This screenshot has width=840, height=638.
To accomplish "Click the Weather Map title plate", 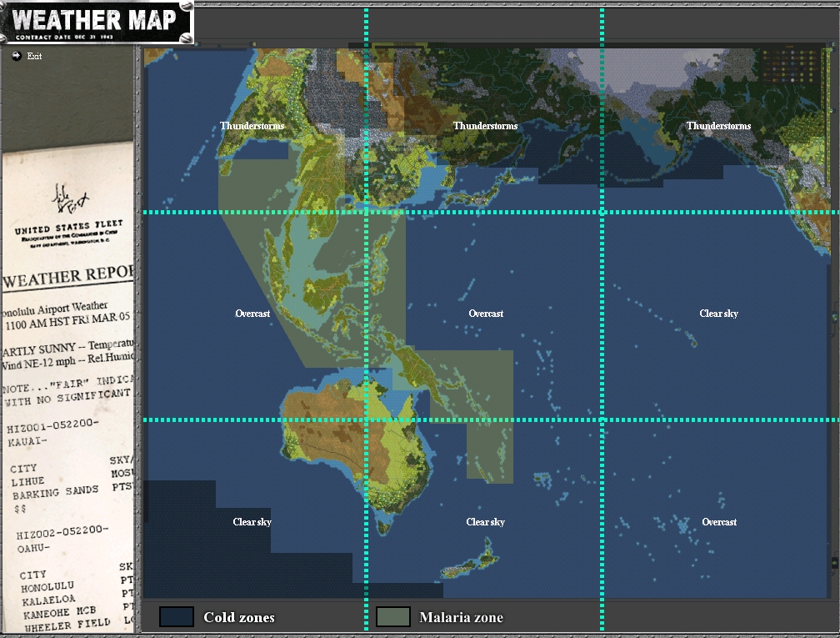I will pyautogui.click(x=95, y=22).
